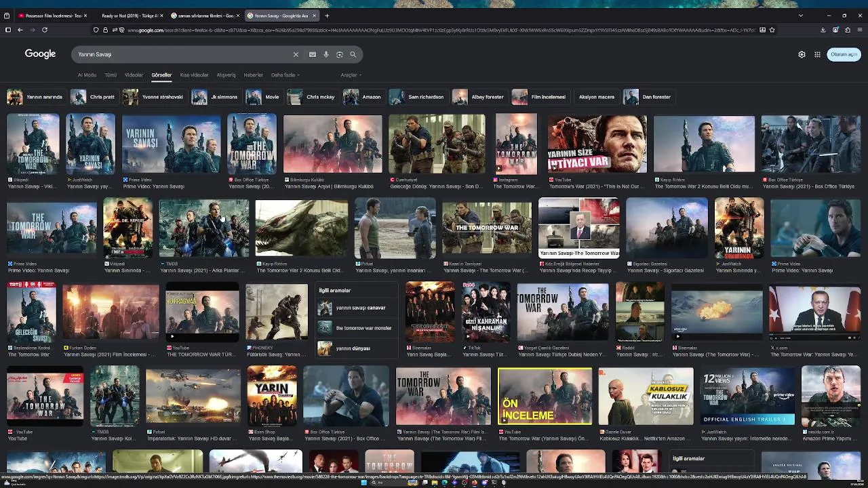Open the Haberler tab
The height and width of the screenshot is (488, 868).
(253, 75)
